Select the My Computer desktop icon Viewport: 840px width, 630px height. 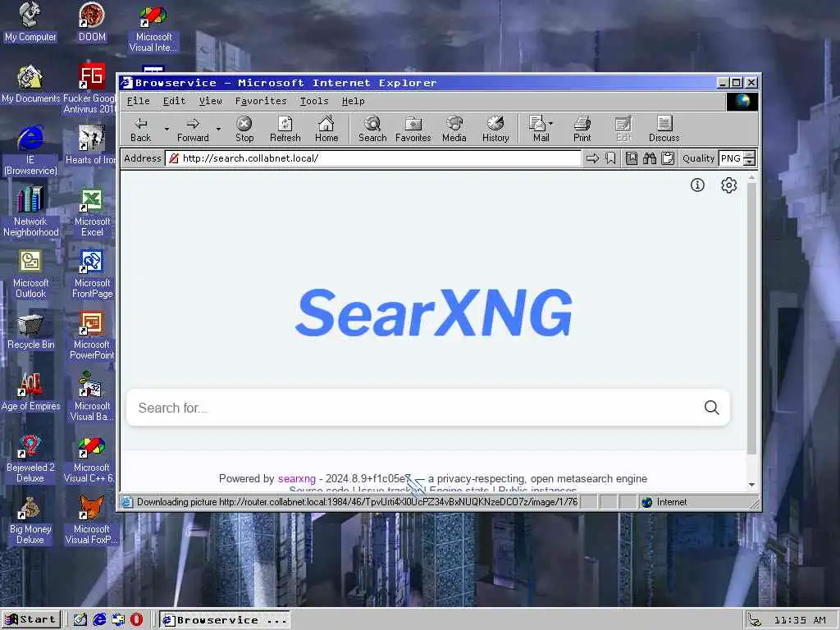30,22
